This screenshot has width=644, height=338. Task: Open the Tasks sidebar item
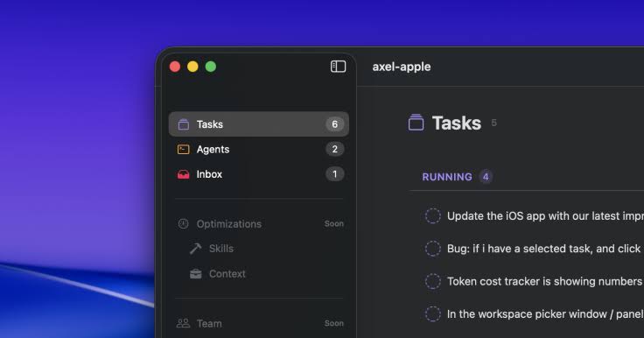coord(259,124)
